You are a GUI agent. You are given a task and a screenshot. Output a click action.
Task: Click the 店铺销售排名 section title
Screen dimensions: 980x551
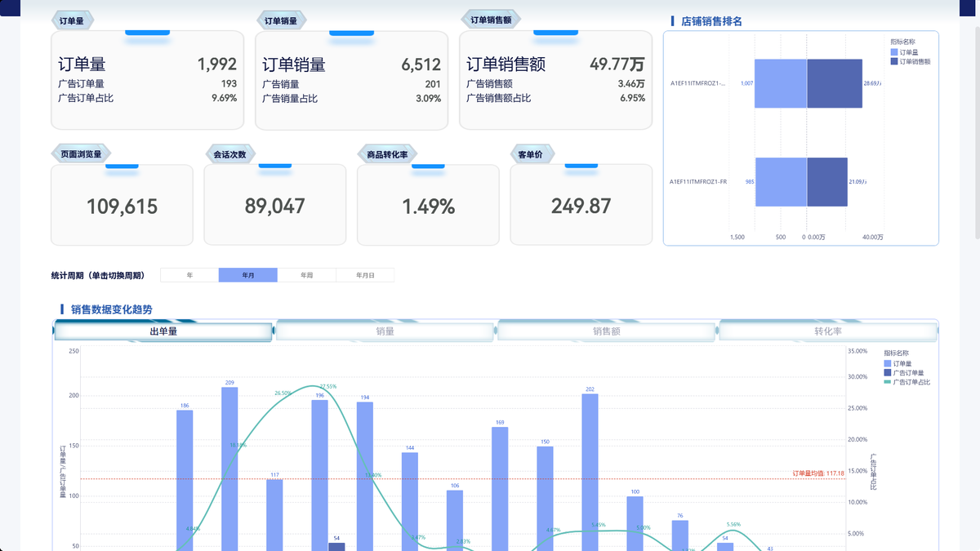click(x=711, y=21)
